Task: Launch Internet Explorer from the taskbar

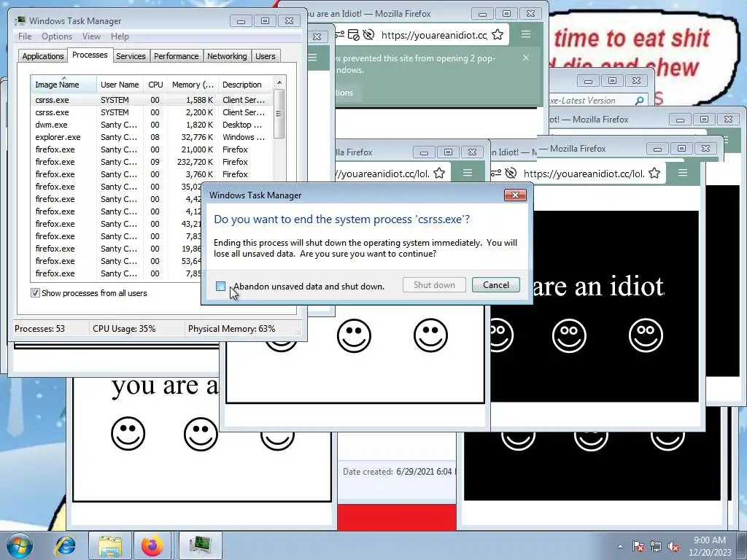Action: pyautogui.click(x=65, y=545)
